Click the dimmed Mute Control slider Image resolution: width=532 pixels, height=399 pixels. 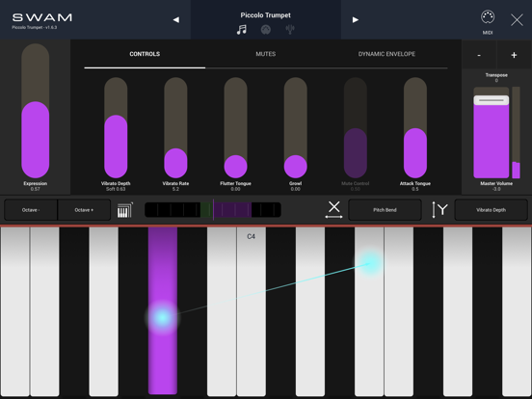click(356, 127)
